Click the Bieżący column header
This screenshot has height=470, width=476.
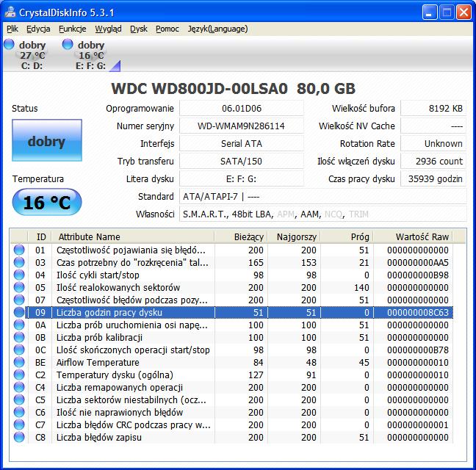(241, 236)
